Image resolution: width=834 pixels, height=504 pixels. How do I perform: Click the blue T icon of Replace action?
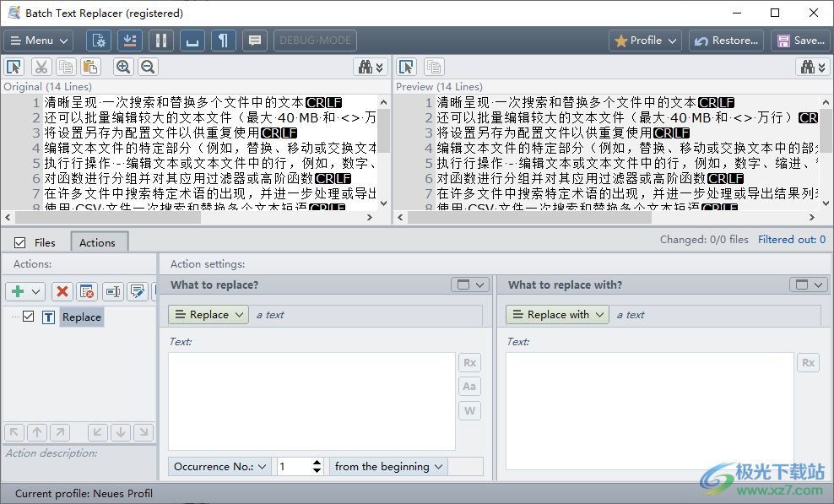pyautogui.click(x=48, y=317)
